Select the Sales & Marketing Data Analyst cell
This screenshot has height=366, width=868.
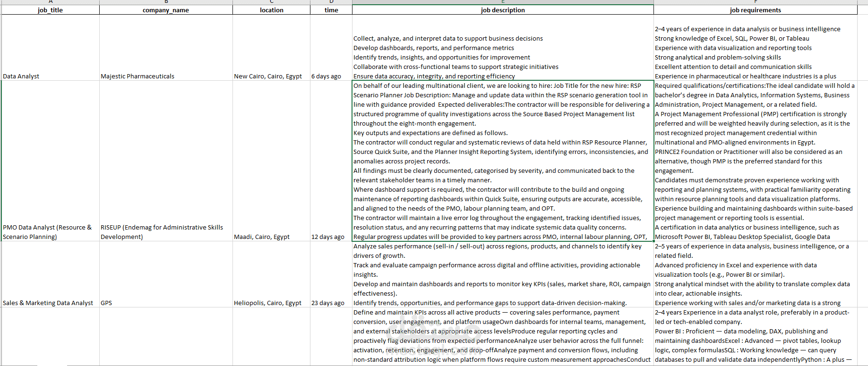point(51,274)
